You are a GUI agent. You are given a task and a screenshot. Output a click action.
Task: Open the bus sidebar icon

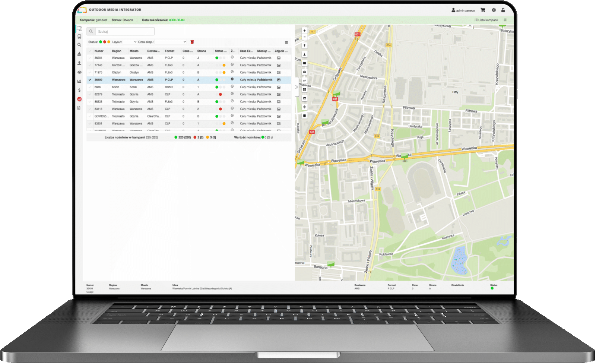tap(79, 37)
